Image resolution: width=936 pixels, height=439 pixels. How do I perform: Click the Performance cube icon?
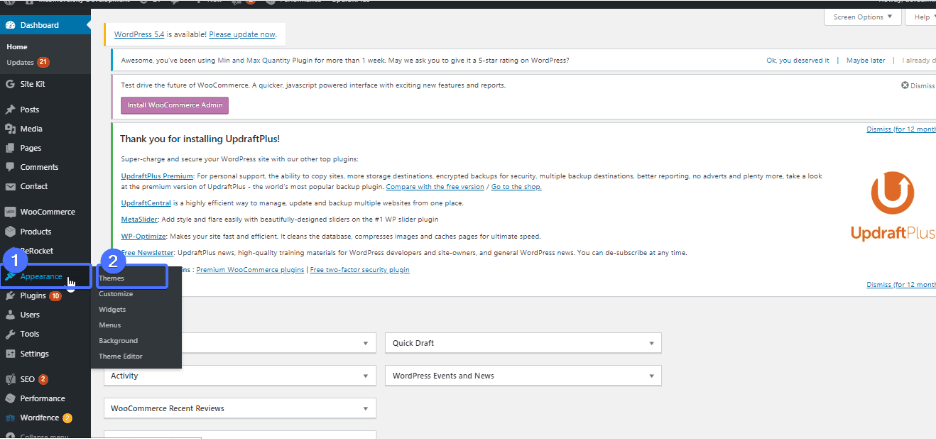coord(10,398)
